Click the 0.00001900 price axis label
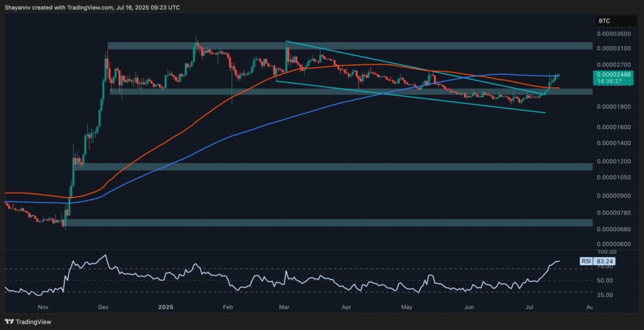 613,106
